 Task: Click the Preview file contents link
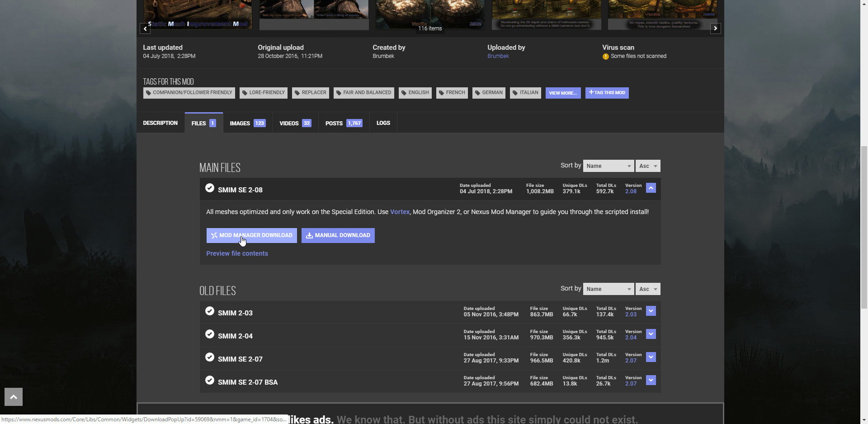pos(237,253)
